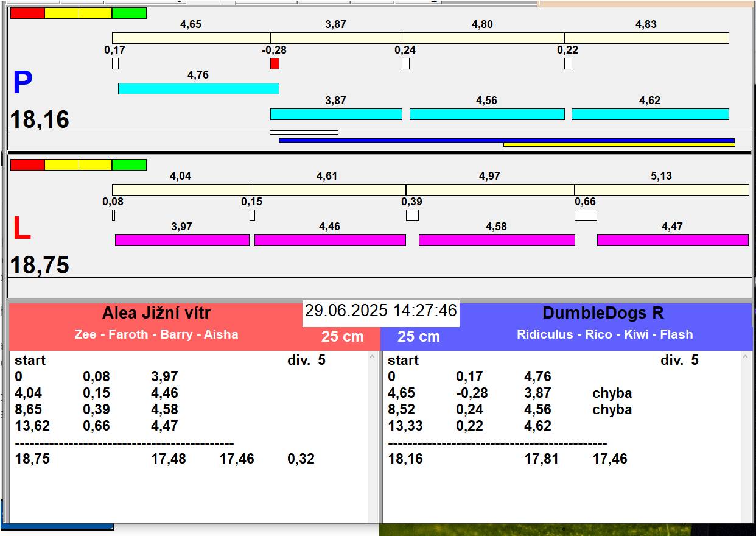
Task: Click the magenta 3,97 run bar
Action: tap(182, 240)
